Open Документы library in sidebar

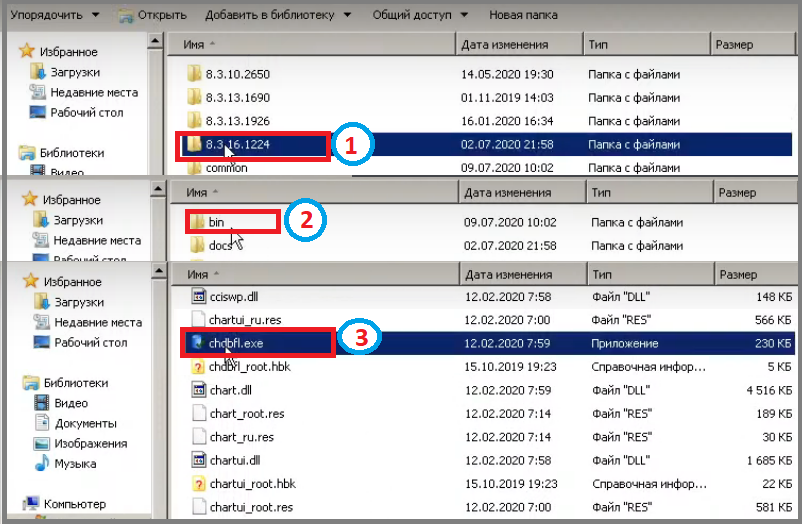[76, 423]
